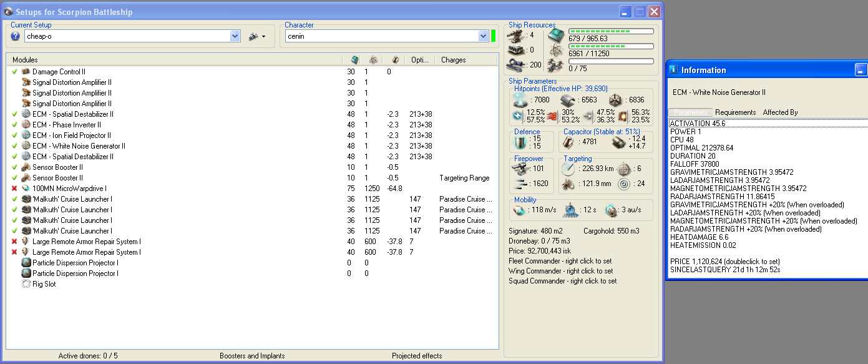This screenshot has height=364, width=868.
Task: Click the capacitor column header icon
Action: point(395,60)
